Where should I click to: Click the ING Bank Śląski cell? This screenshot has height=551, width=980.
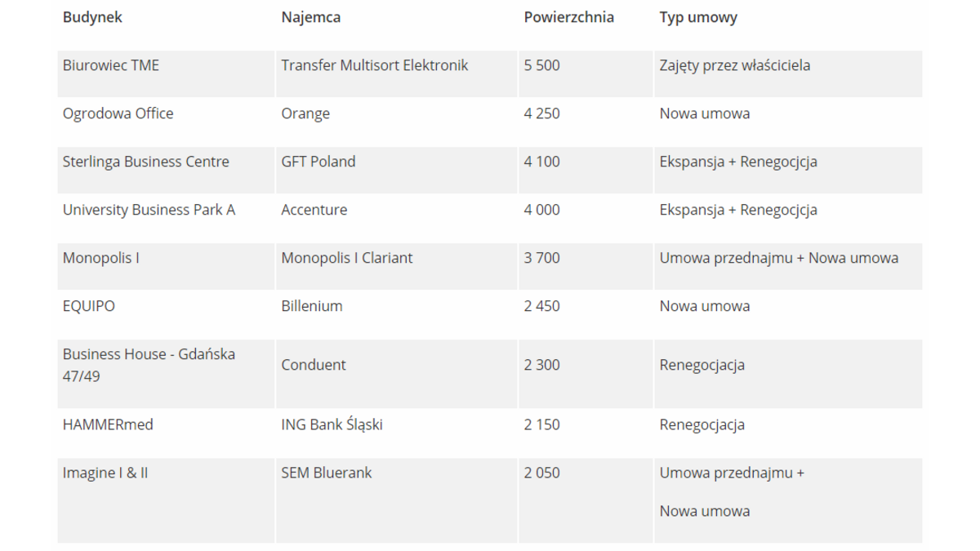[x=332, y=424]
